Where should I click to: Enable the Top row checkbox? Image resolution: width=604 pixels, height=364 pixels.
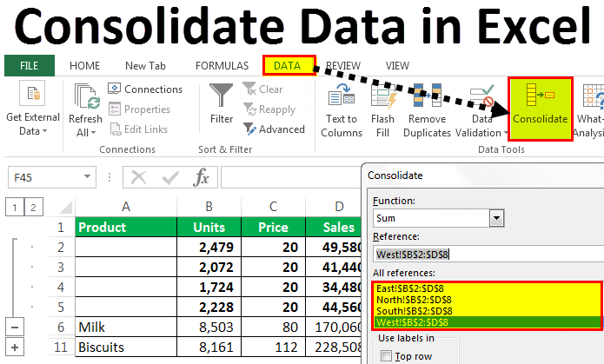click(386, 356)
